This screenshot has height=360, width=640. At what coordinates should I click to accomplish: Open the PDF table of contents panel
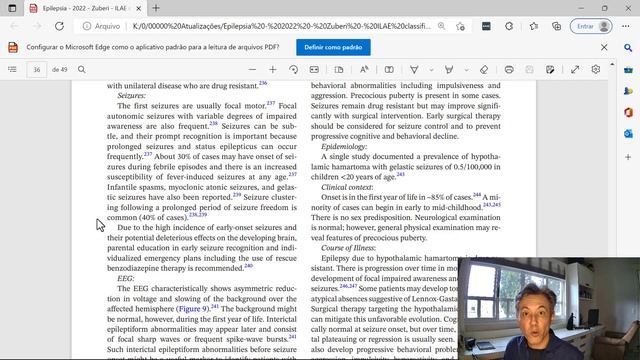pyautogui.click(x=12, y=70)
